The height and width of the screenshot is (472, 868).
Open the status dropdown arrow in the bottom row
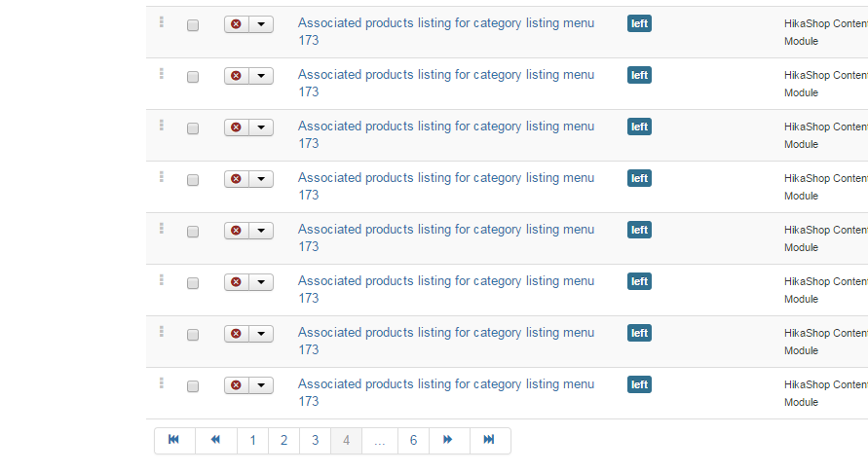261,385
